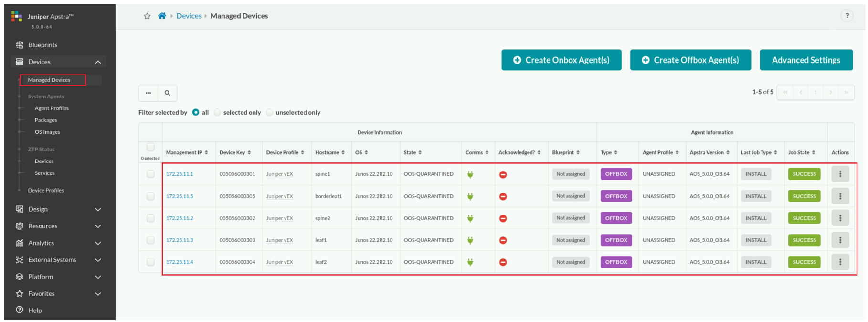Click the comms plug icon for leaf2
Viewport: 868px width, 322px height.
(470, 262)
